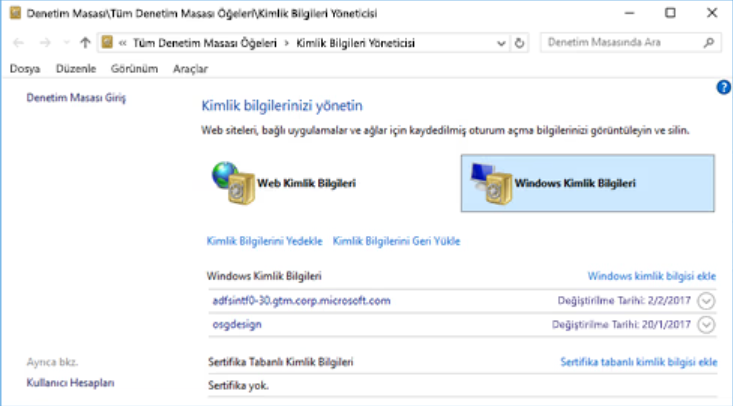Open the Düzenle menu
Viewport: 733px width, 406px height.
(x=76, y=69)
